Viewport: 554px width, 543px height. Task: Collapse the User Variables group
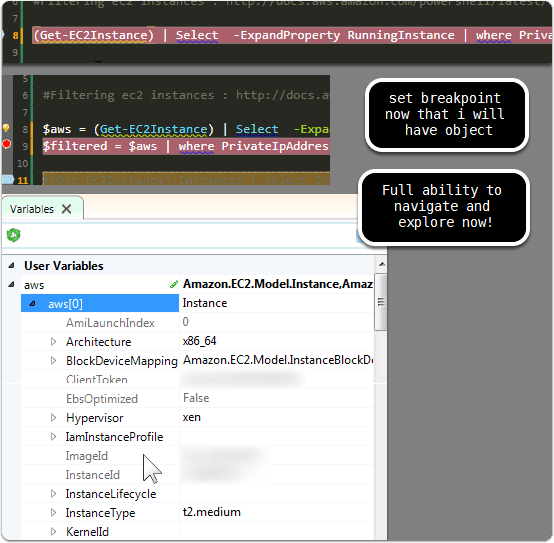pyautogui.click(x=11, y=265)
